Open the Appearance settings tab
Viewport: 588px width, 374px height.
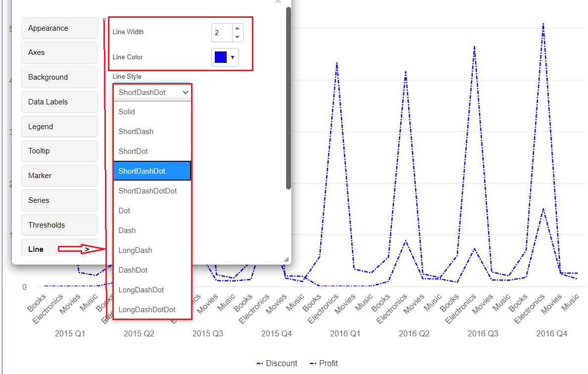tap(59, 28)
